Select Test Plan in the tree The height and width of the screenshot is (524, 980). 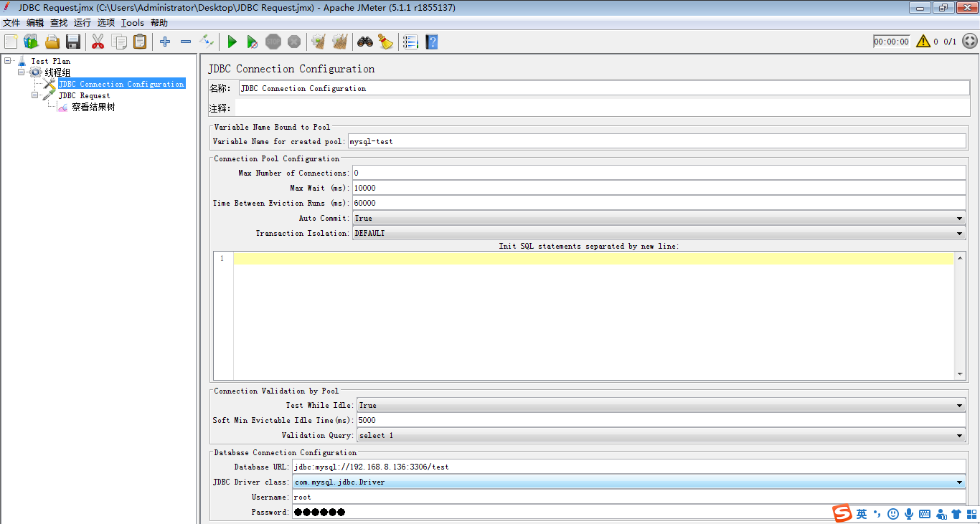click(x=50, y=61)
